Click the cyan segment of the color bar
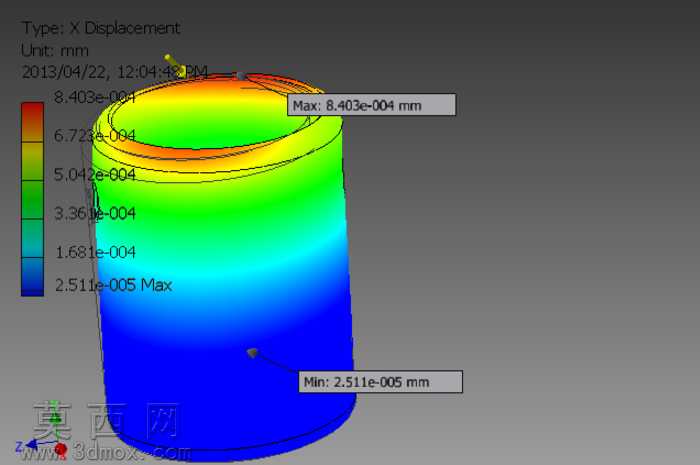The height and width of the screenshot is (465, 700). tap(33, 238)
